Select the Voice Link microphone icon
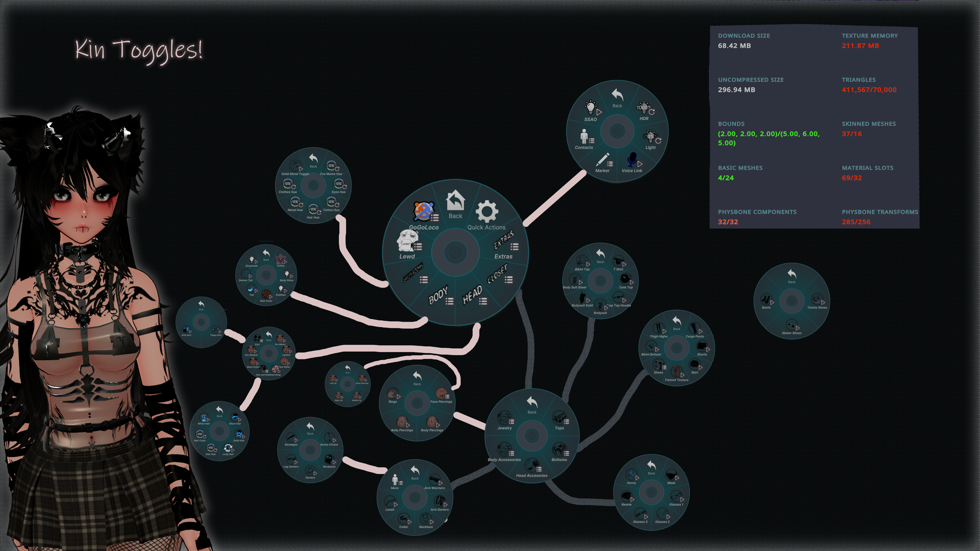Screen dimensions: 980x551 coord(632,160)
